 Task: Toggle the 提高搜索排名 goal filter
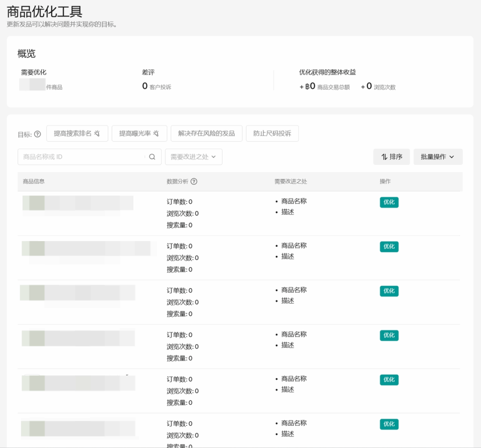tap(77, 133)
